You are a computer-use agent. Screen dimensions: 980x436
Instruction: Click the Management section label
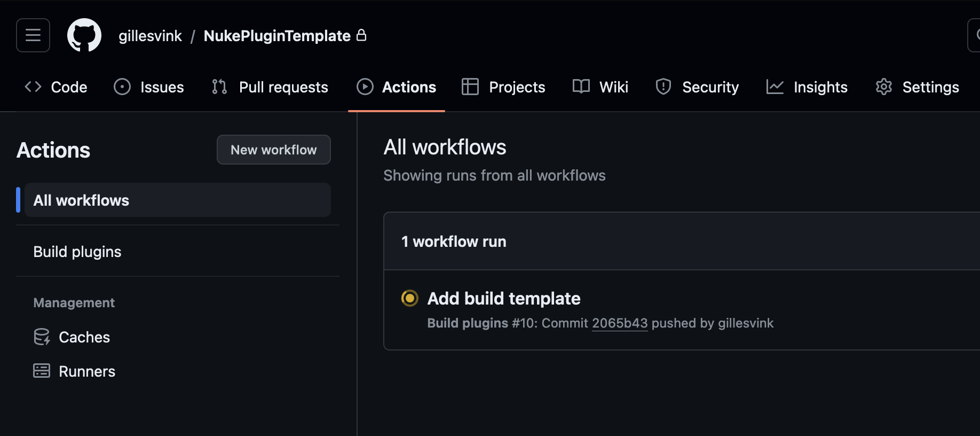point(74,303)
